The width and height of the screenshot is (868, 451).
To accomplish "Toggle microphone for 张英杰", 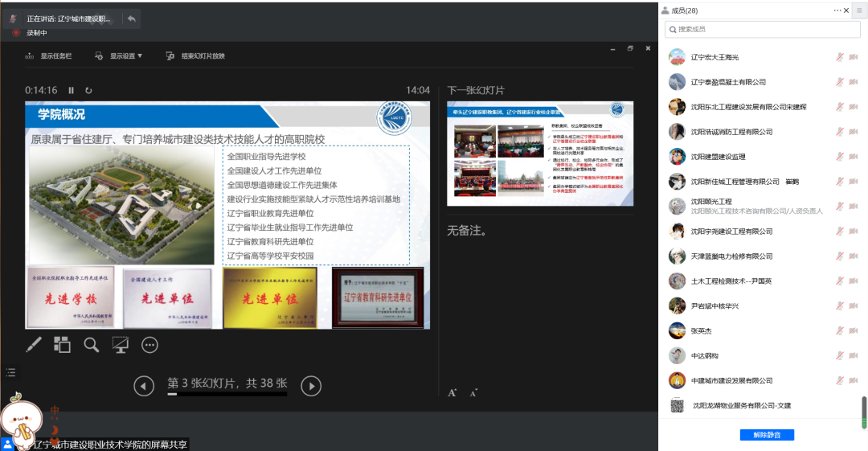I will 840,331.
